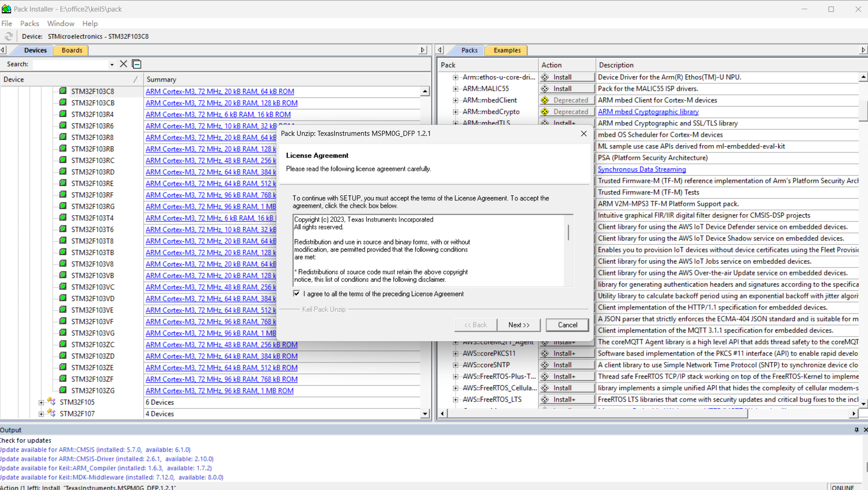868x490 pixels.
Task: Click the STM32F103C8 device chip icon
Action: tap(63, 91)
